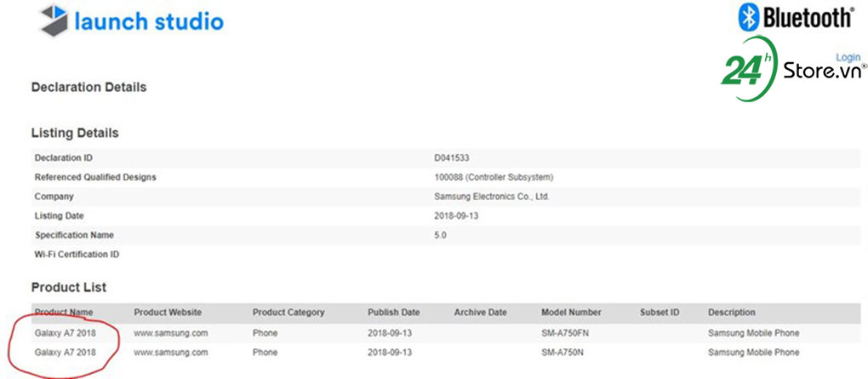Viewport: 868px width, 379px height.
Task: Select first Galaxy A7 2018 product name
Action: click(65, 333)
